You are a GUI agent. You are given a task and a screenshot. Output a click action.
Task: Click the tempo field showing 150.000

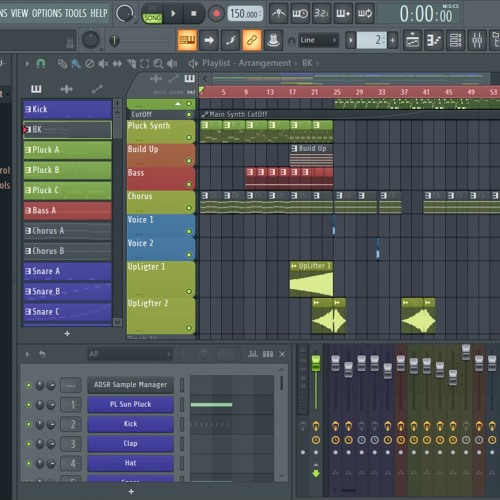pos(245,14)
